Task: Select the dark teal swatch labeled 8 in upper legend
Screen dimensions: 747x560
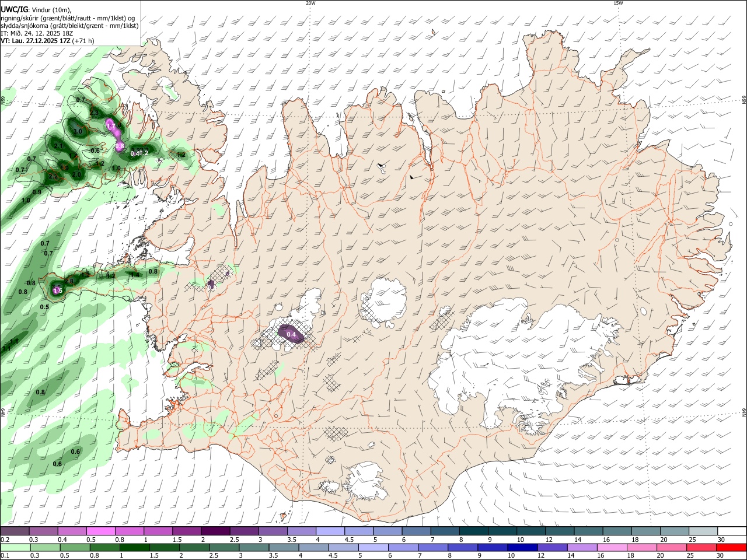Action: coord(474,531)
